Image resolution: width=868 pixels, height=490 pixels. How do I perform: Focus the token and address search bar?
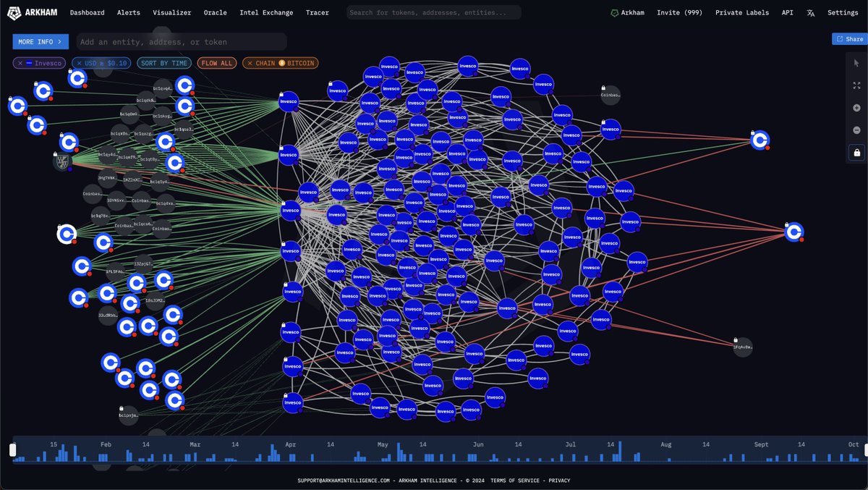434,12
